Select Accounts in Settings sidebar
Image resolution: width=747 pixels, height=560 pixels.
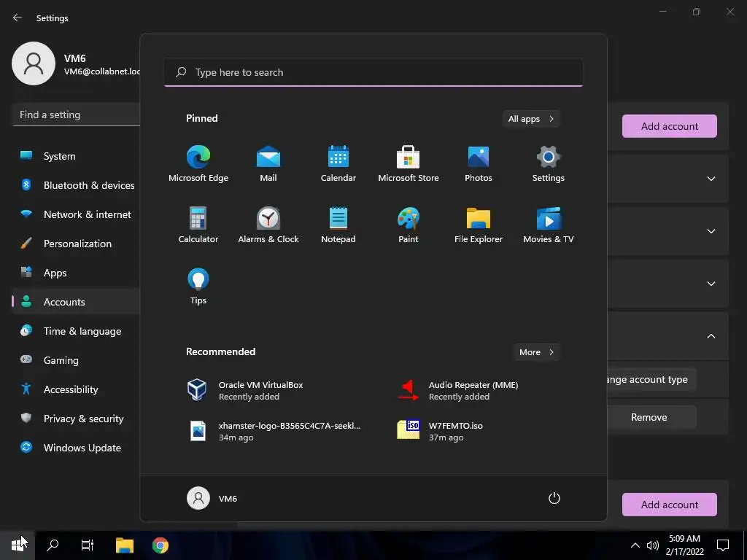[76, 302]
